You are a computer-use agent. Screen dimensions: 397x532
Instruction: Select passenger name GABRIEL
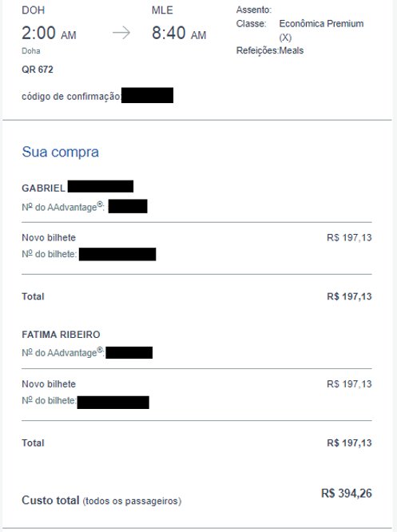click(x=43, y=188)
